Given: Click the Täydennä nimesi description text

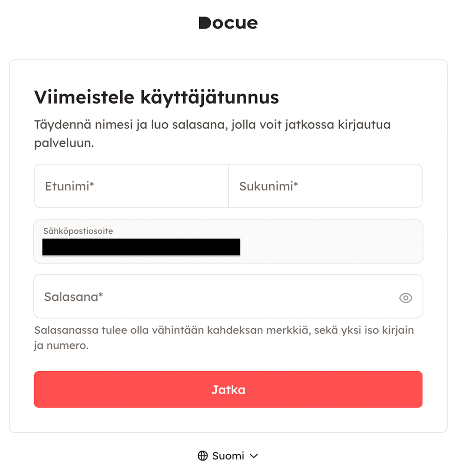Looking at the screenshot, I should pyautogui.click(x=212, y=134).
